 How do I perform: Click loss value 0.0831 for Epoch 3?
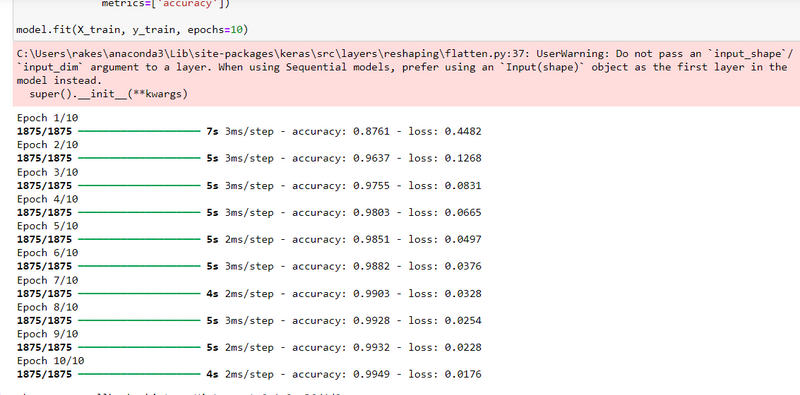coord(463,185)
